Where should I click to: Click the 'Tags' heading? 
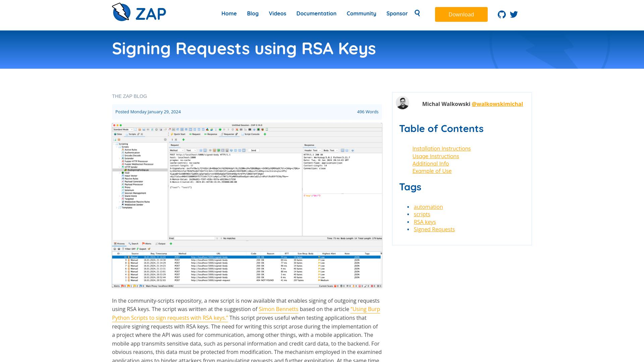click(x=410, y=187)
